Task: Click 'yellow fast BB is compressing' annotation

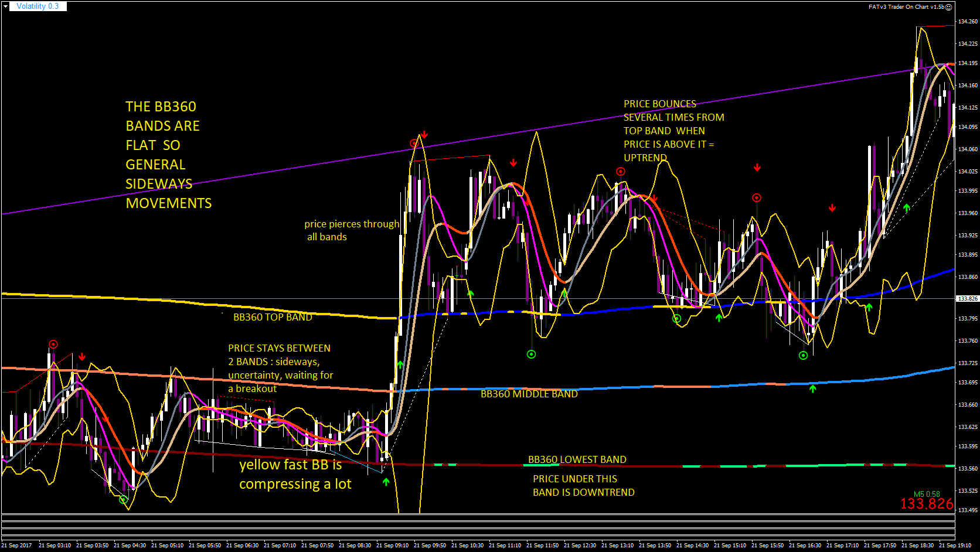Action: coord(295,474)
